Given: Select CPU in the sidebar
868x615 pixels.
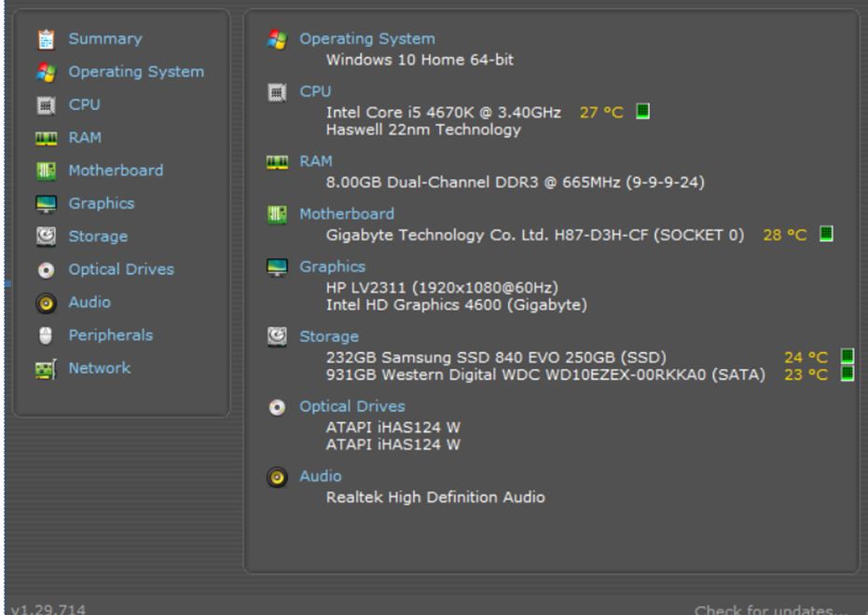Looking at the screenshot, I should 84,105.
